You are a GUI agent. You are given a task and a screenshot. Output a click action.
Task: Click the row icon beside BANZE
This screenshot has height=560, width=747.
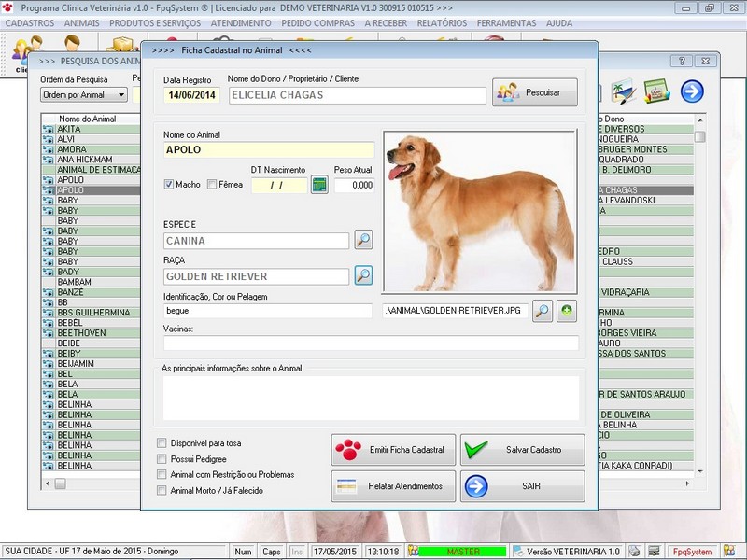49,292
